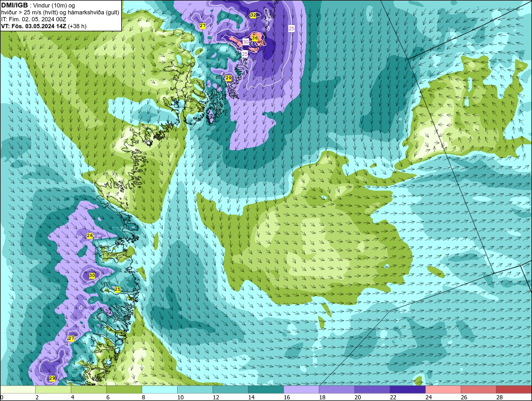
Task: Click the yellow 29 gust label
Action: click(52, 378)
